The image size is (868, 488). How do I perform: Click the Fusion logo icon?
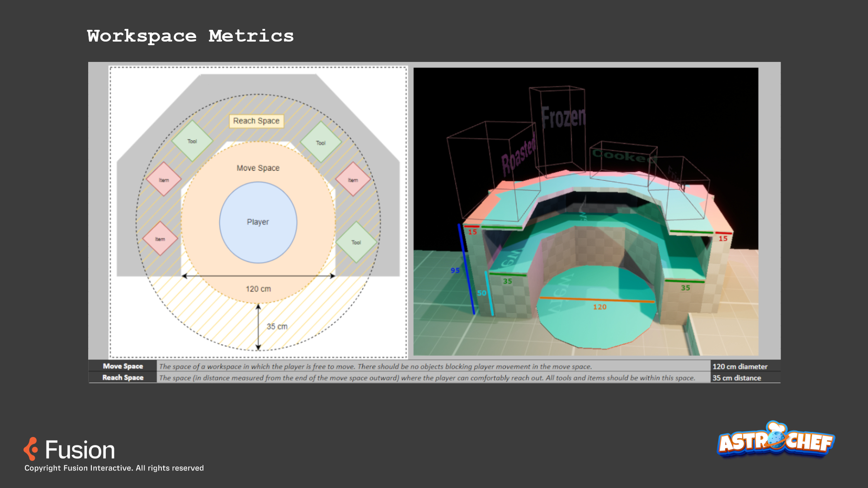(31, 449)
